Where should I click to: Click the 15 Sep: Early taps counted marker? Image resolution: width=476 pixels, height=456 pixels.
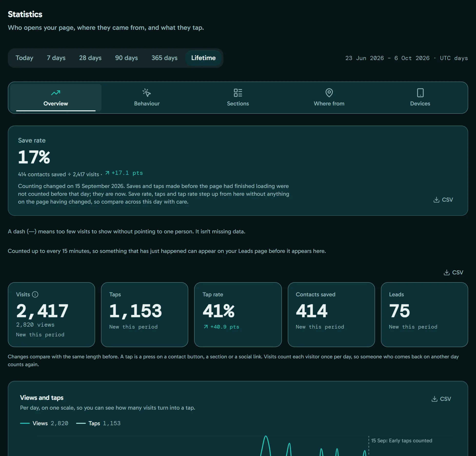402,441
